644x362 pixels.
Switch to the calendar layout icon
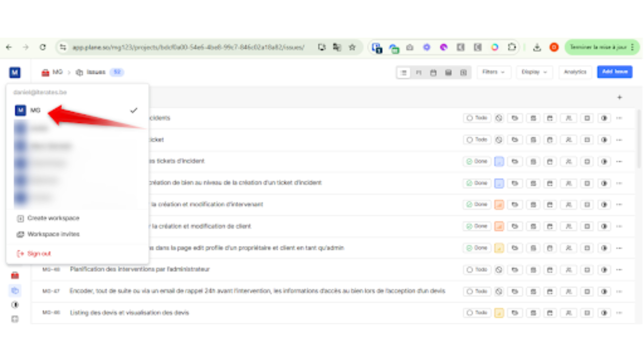coord(433,73)
